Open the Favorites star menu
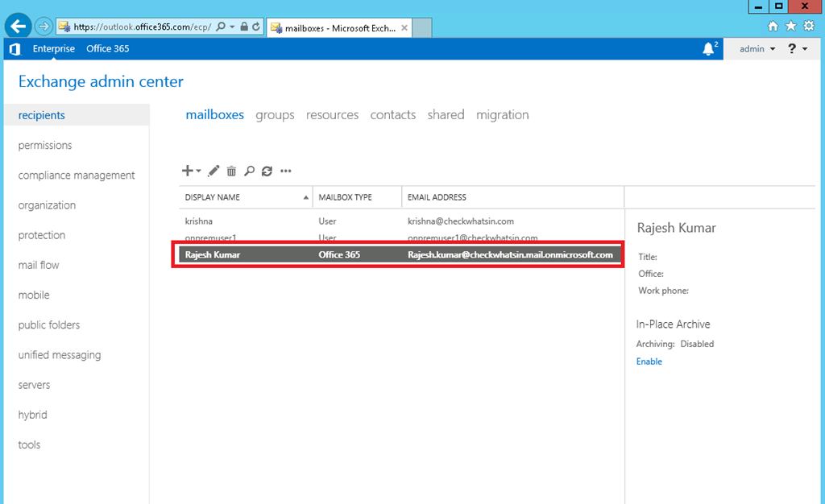Viewport: 825px width, 504px height. [x=790, y=27]
